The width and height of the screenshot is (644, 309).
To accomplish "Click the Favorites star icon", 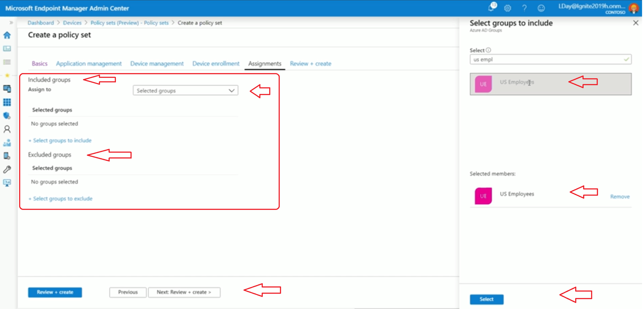I will point(7,75).
